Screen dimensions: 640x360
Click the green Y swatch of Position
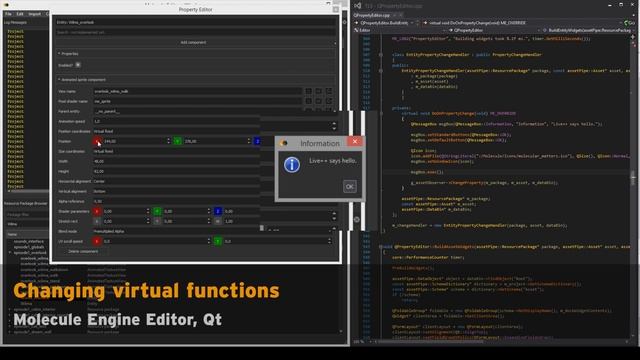(x=178, y=141)
